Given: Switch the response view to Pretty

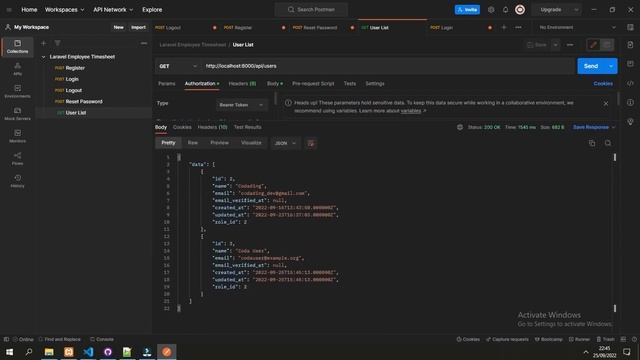Looking at the screenshot, I should 168,143.
